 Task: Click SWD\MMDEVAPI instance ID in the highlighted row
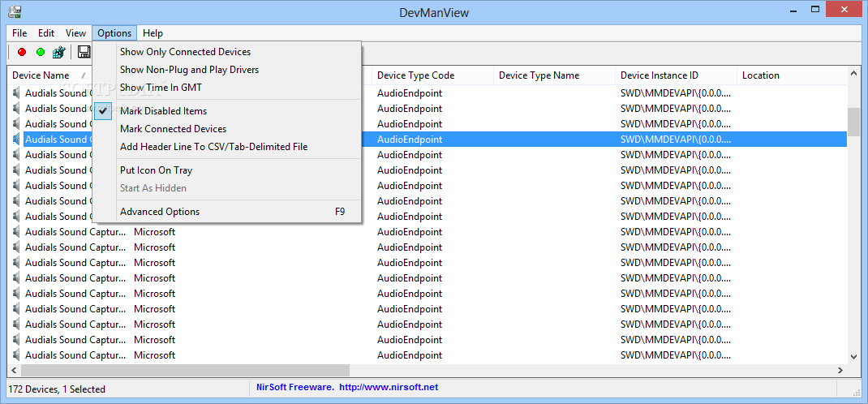(x=676, y=140)
